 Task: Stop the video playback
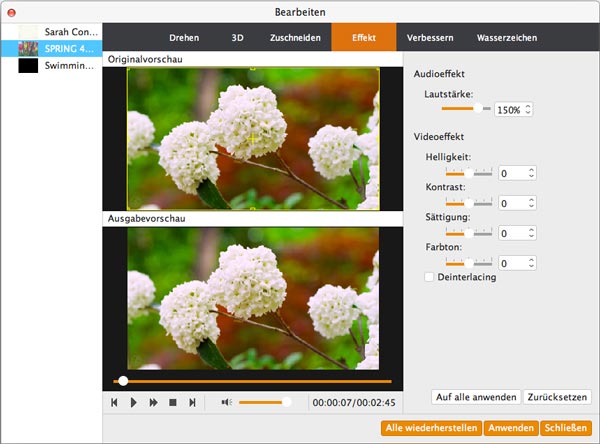pos(173,402)
